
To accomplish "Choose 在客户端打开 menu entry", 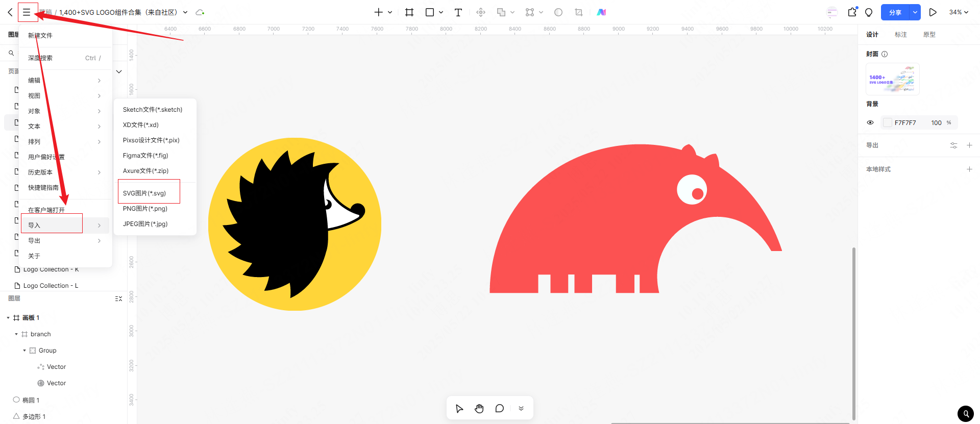I will [65, 210].
